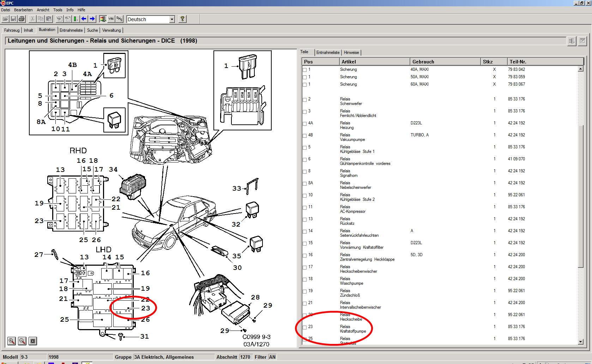Mark checkbox for position 13 Rücksitz
Screen dimensions: 592x364
[x=305, y=220]
